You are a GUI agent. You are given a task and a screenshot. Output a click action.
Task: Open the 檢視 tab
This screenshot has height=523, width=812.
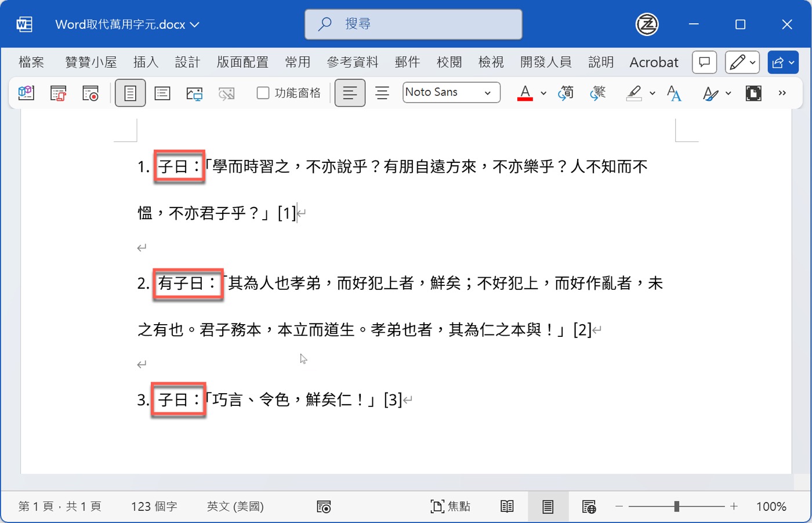click(x=491, y=62)
